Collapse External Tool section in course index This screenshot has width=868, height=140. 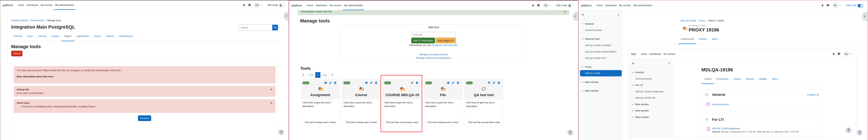(x=583, y=39)
